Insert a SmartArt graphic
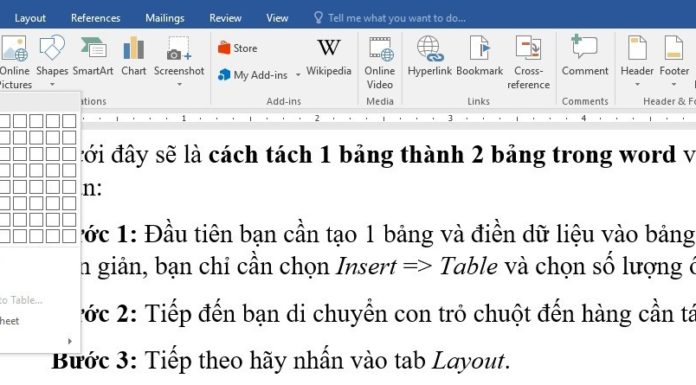The height and width of the screenshot is (385, 696). click(93, 56)
